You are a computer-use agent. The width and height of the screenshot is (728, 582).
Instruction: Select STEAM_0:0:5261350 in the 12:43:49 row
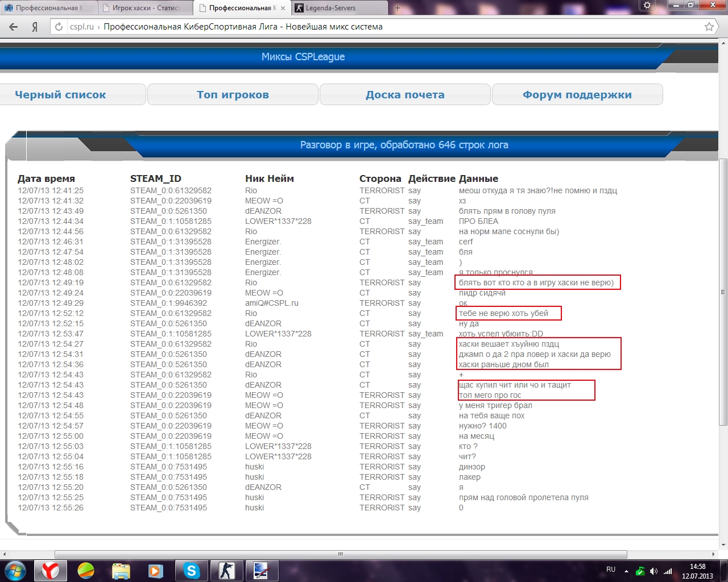[x=168, y=211]
